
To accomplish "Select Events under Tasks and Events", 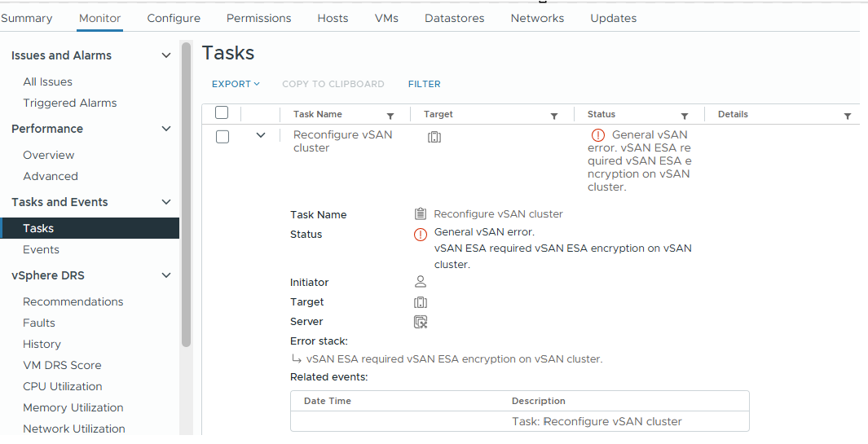I will [42, 249].
